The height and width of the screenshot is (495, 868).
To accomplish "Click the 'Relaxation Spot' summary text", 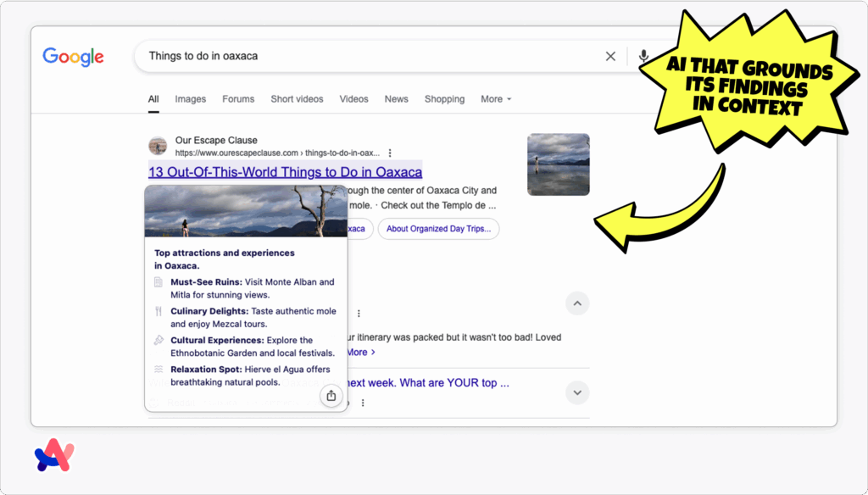I will pyautogui.click(x=250, y=376).
